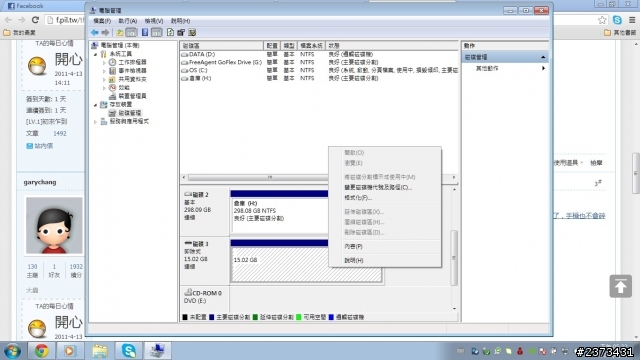Expand the 工作排程器 tree node
The width and height of the screenshot is (640, 360).
click(x=104, y=62)
